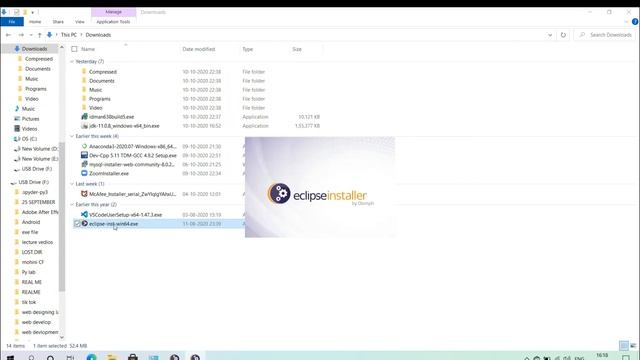Open Microsoft Store from the taskbar
This screenshot has width=640, height=360.
[x=133, y=357]
